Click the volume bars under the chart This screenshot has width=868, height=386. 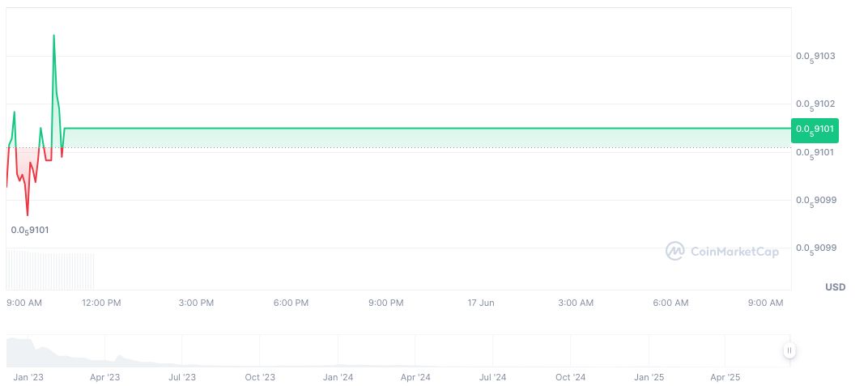[x=50, y=270]
